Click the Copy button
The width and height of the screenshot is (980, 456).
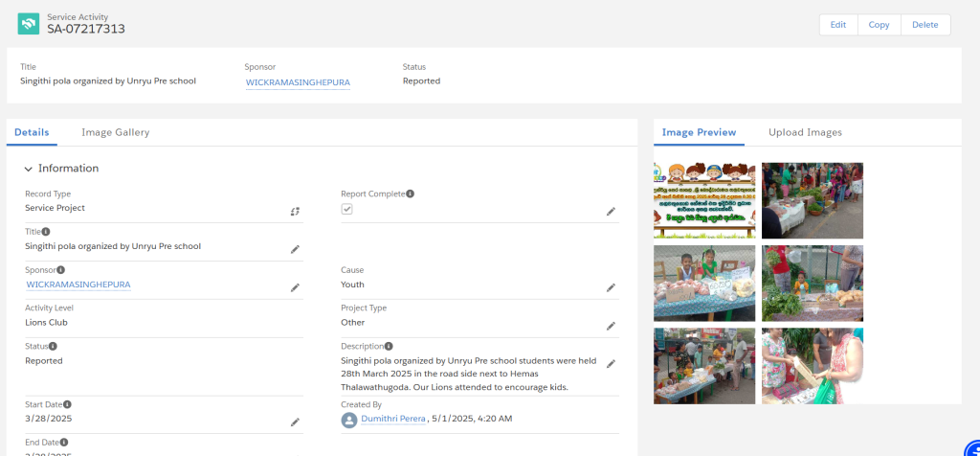pyautogui.click(x=879, y=25)
